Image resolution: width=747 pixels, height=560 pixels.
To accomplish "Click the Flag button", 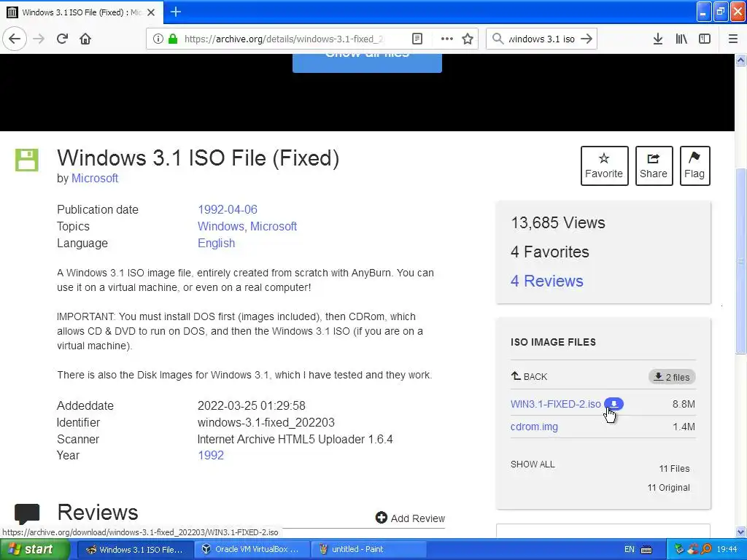I will pyautogui.click(x=694, y=166).
